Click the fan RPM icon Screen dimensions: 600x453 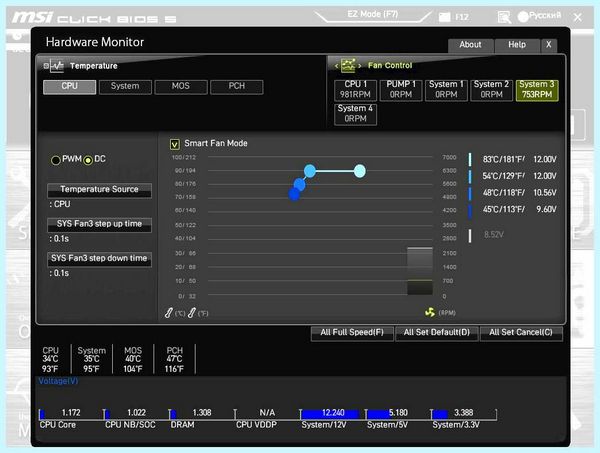coord(430,313)
